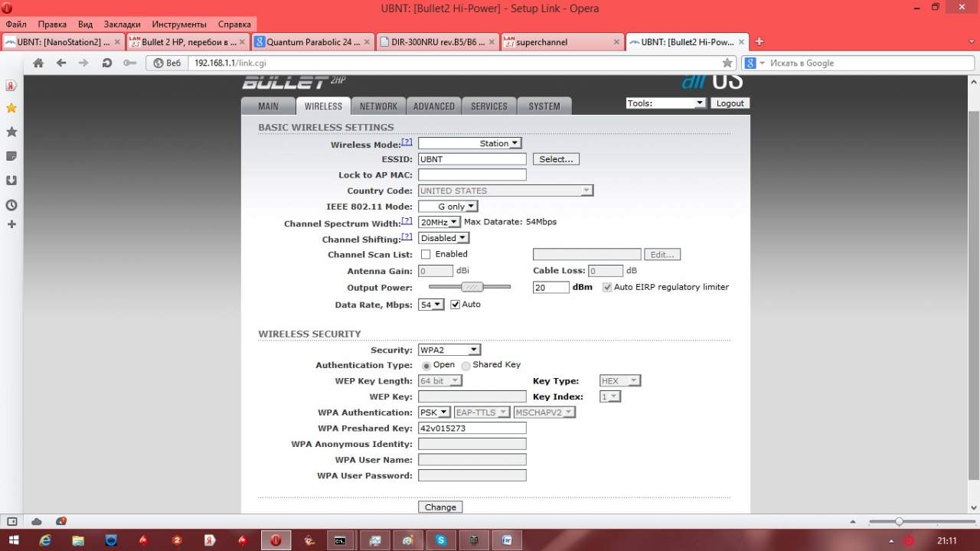Switch to the MAIN tab

(x=268, y=106)
